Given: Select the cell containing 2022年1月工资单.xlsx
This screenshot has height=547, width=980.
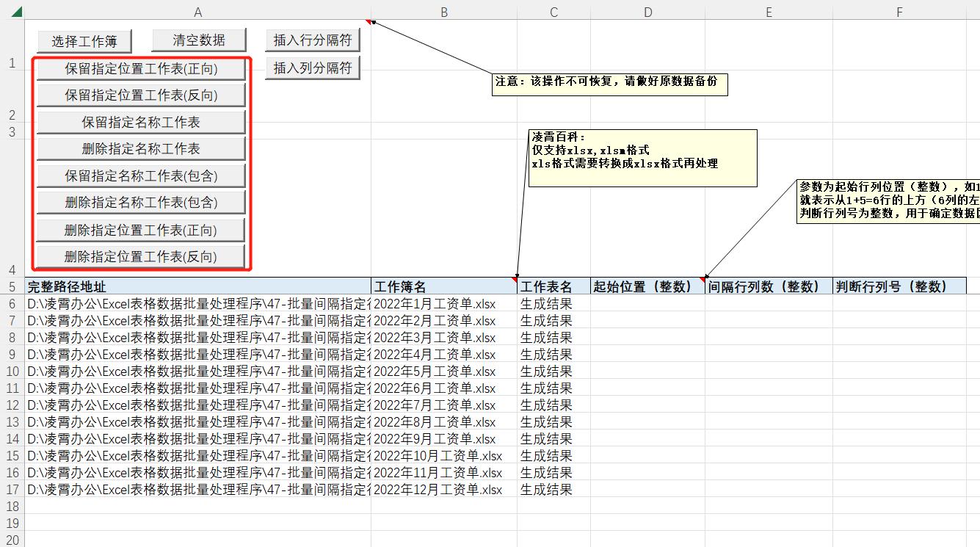Looking at the screenshot, I should (x=443, y=303).
